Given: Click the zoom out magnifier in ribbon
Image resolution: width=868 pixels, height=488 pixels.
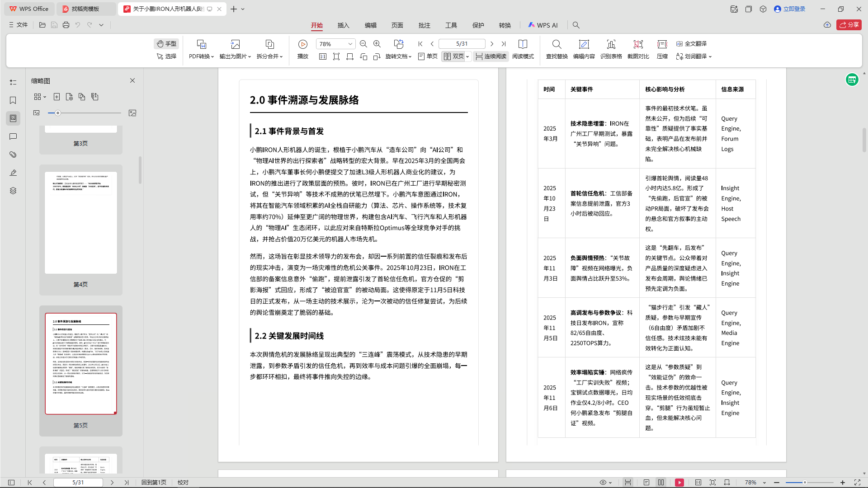Looking at the screenshot, I should [363, 44].
